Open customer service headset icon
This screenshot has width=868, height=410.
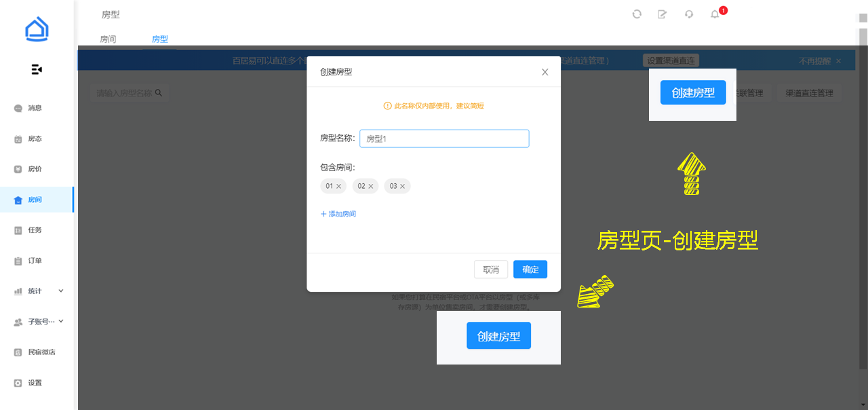click(689, 14)
